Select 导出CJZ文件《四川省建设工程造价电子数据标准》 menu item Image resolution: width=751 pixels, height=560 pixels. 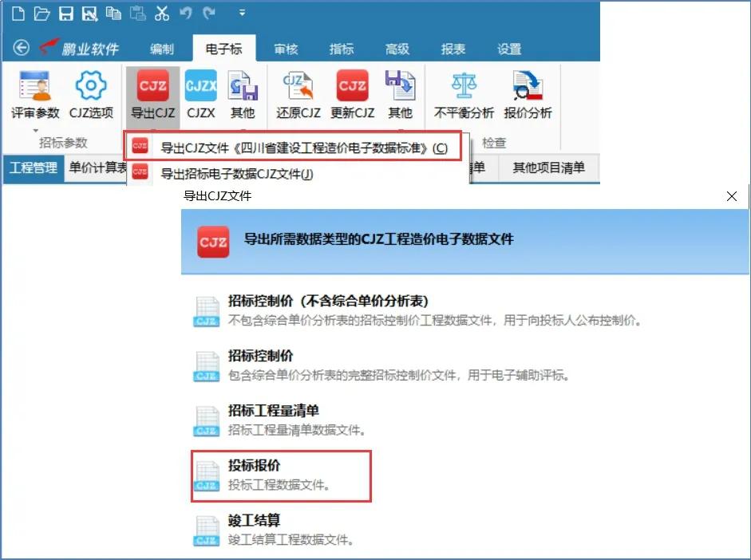[303, 148]
